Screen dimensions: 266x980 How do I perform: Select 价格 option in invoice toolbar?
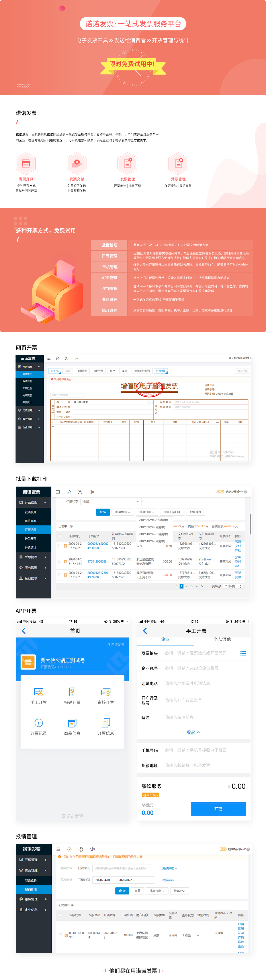[55, 370]
